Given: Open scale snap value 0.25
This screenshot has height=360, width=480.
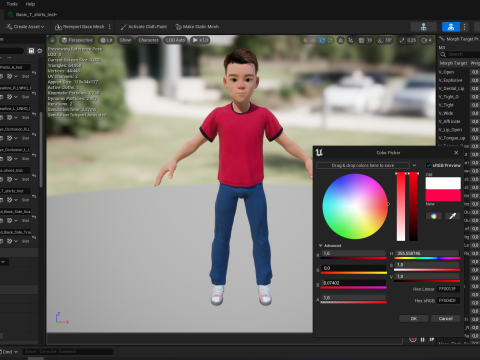Looking at the screenshot, I should (411, 40).
